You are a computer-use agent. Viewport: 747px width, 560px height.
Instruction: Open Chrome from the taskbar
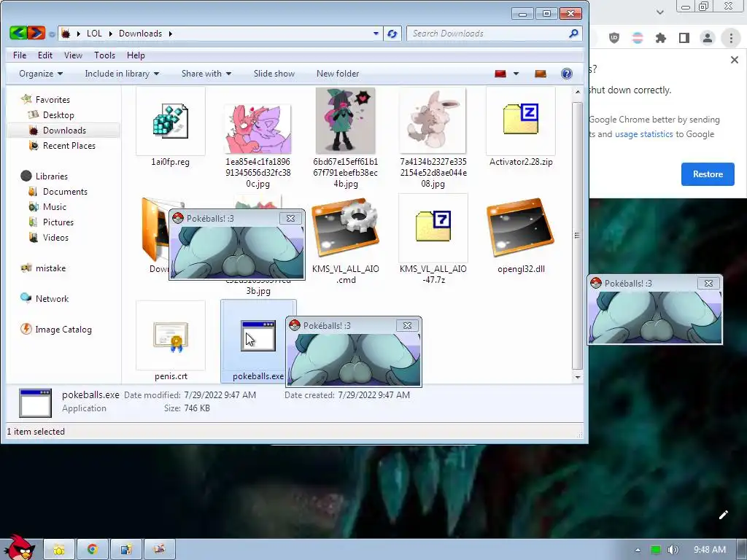[93, 550]
